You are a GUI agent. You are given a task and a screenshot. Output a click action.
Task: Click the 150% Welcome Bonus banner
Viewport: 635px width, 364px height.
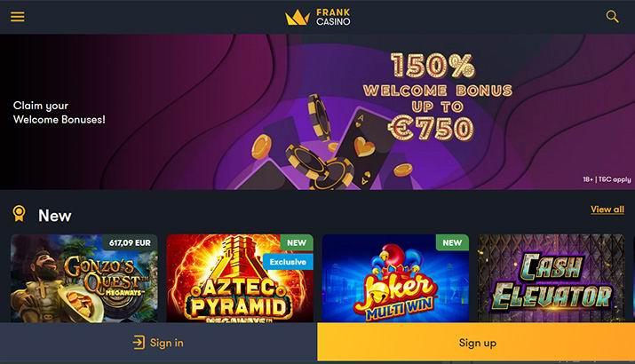(318, 112)
